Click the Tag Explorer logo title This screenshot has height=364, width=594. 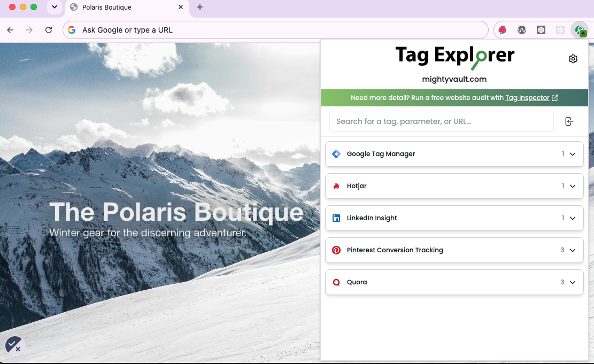(454, 57)
